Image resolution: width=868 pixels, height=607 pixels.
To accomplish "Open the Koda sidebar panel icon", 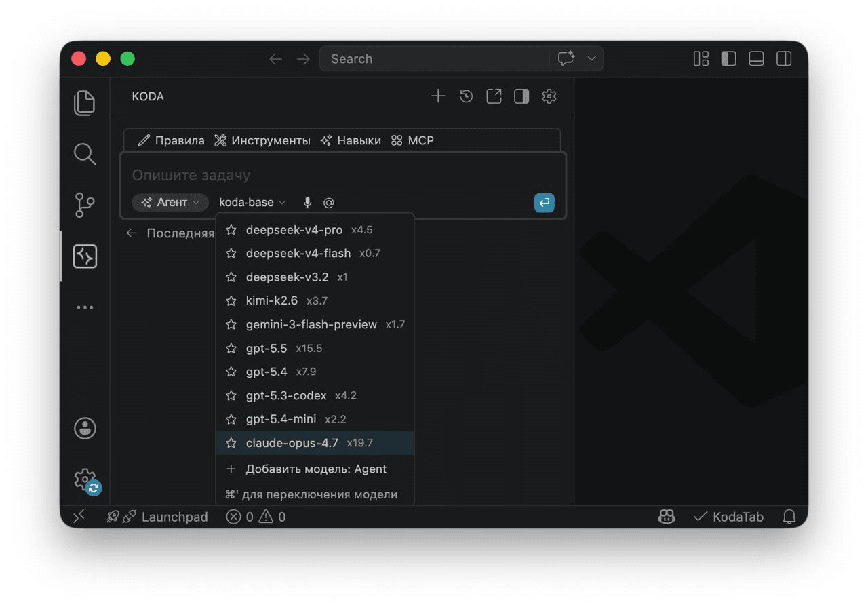I will [x=85, y=256].
